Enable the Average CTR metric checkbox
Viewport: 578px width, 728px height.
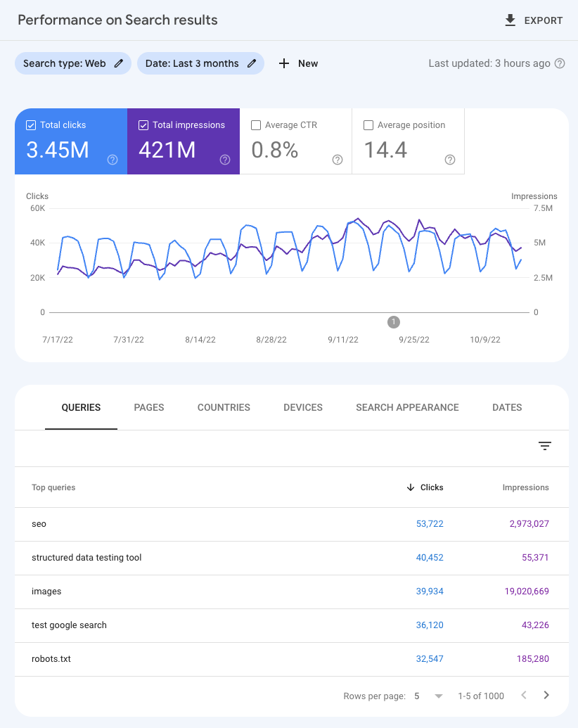(255, 124)
